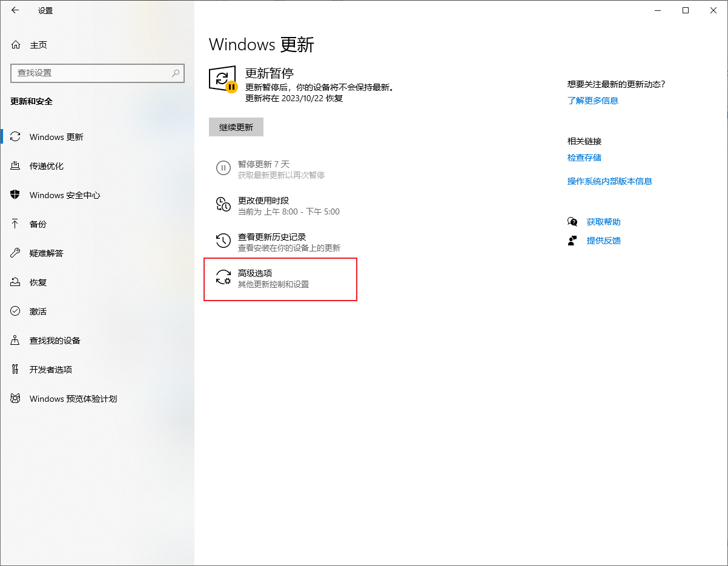This screenshot has width=728, height=566.
Task: Click the 更新暂停 heading text
Action: click(269, 73)
